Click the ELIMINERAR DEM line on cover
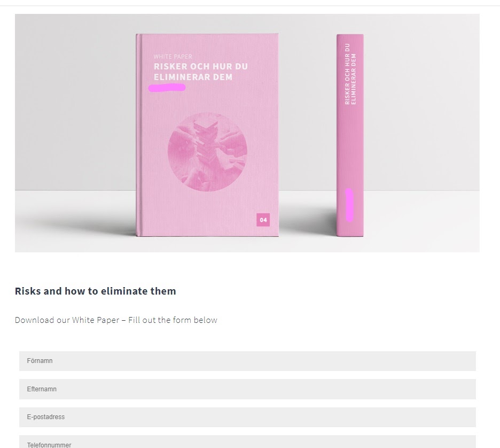 193,77
